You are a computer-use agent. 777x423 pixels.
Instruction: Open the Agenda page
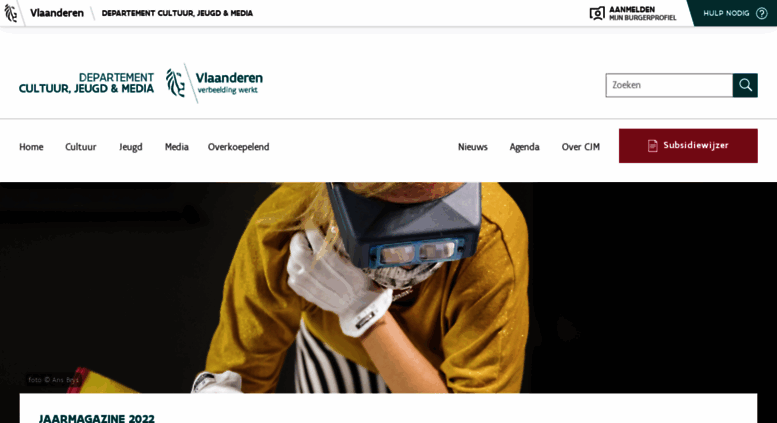[x=524, y=147]
